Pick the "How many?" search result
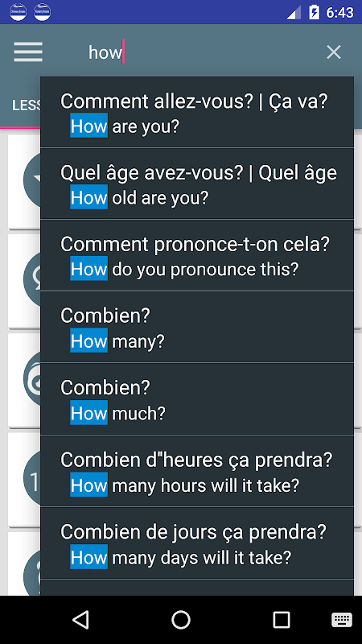 coord(197,328)
